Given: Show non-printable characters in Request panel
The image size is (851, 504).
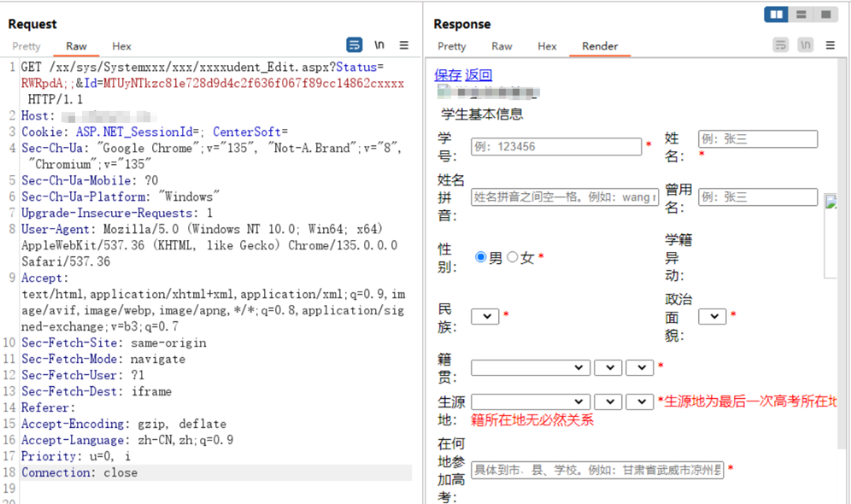Looking at the screenshot, I should click(379, 45).
